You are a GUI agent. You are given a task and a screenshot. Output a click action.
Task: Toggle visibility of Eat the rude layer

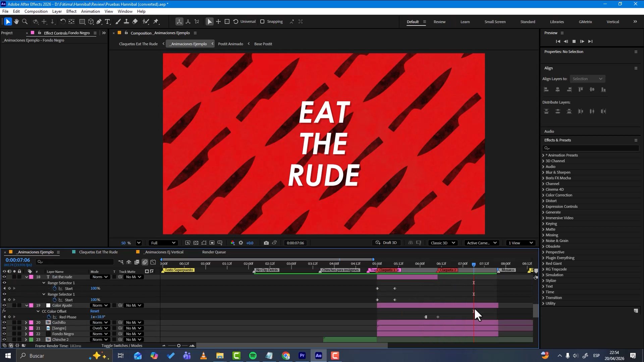(x=4, y=277)
